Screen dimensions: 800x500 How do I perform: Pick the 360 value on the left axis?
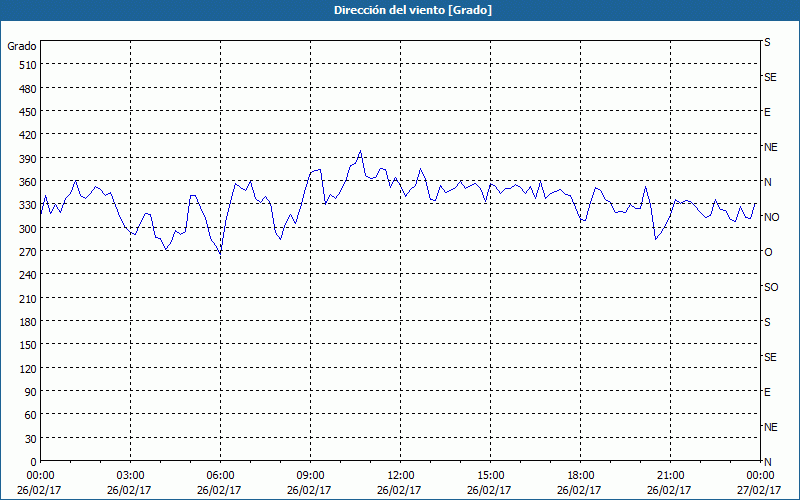[x=29, y=182]
